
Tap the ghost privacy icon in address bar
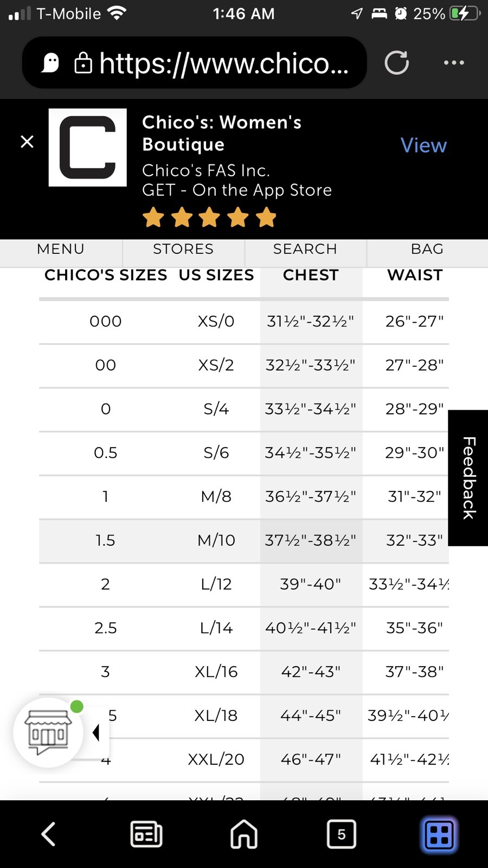[50, 63]
